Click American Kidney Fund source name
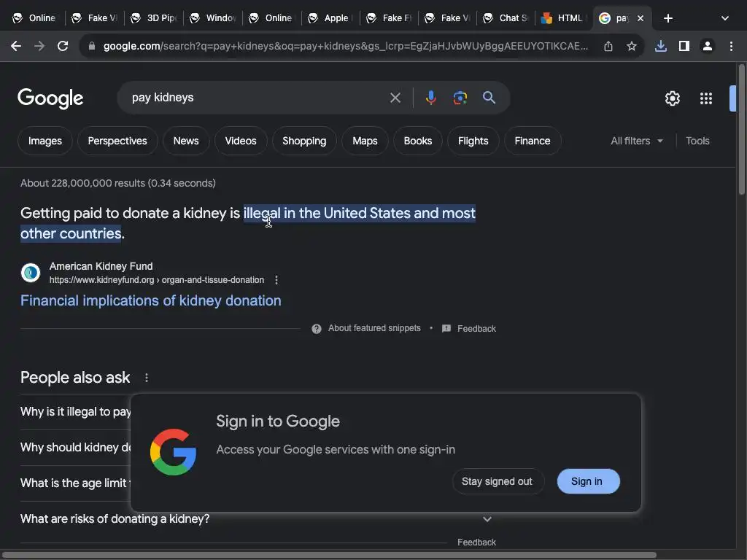Screen dimensions: 747x560 (101, 266)
